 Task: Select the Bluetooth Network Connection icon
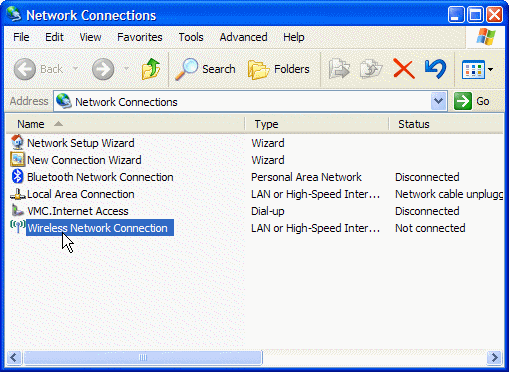pos(17,177)
